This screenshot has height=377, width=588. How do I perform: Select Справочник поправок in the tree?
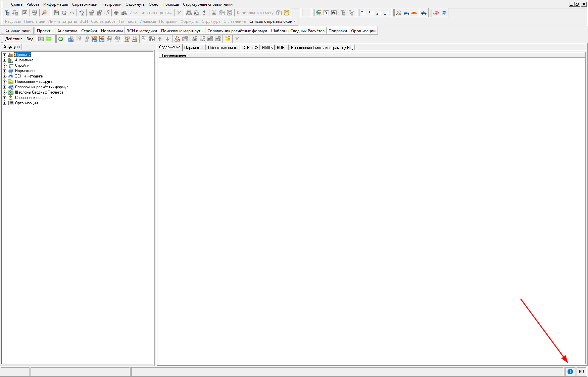[34, 98]
